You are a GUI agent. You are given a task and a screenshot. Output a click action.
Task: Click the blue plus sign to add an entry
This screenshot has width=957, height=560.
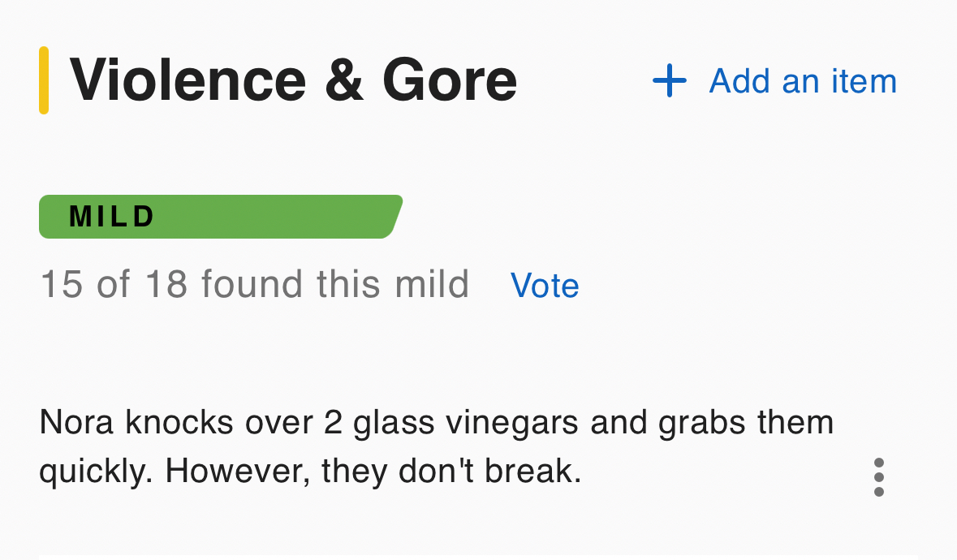click(x=670, y=81)
